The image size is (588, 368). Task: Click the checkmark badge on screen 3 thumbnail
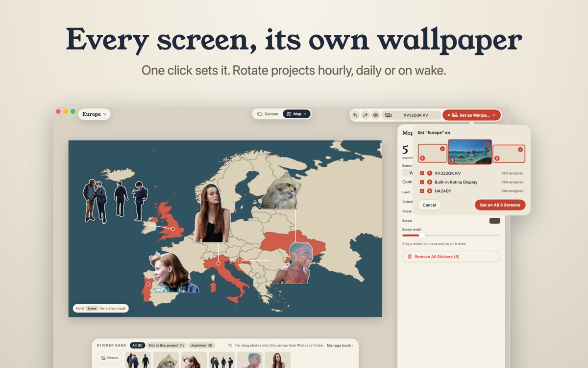(520, 149)
